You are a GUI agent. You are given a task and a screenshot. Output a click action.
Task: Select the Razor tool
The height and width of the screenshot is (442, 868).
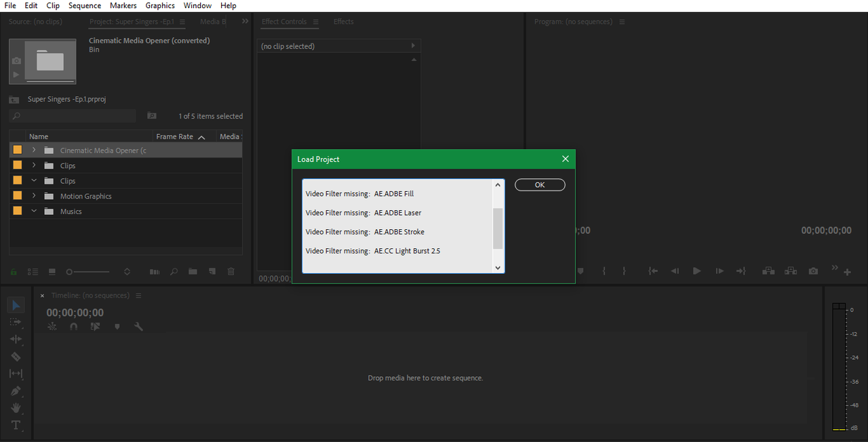coord(16,357)
